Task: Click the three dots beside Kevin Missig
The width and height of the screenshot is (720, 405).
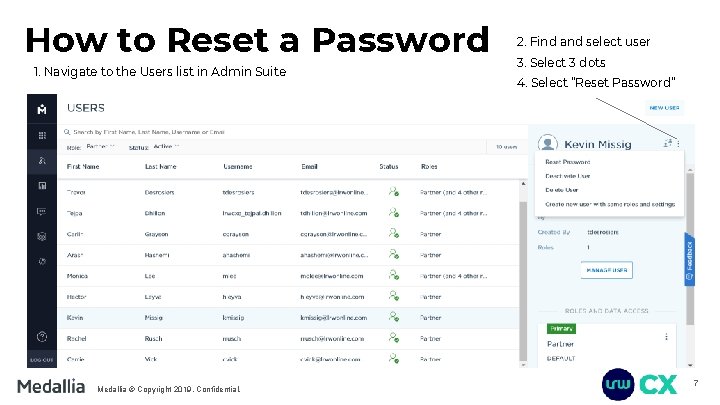Action: [679, 144]
